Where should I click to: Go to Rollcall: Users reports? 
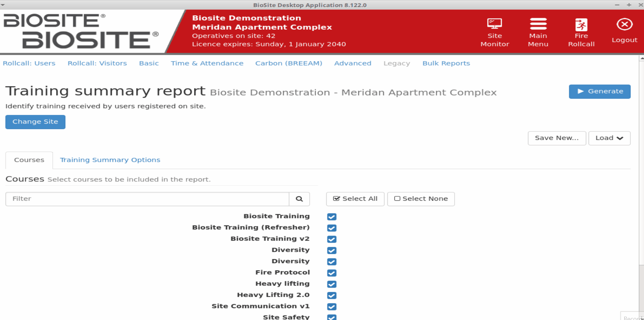(x=29, y=63)
